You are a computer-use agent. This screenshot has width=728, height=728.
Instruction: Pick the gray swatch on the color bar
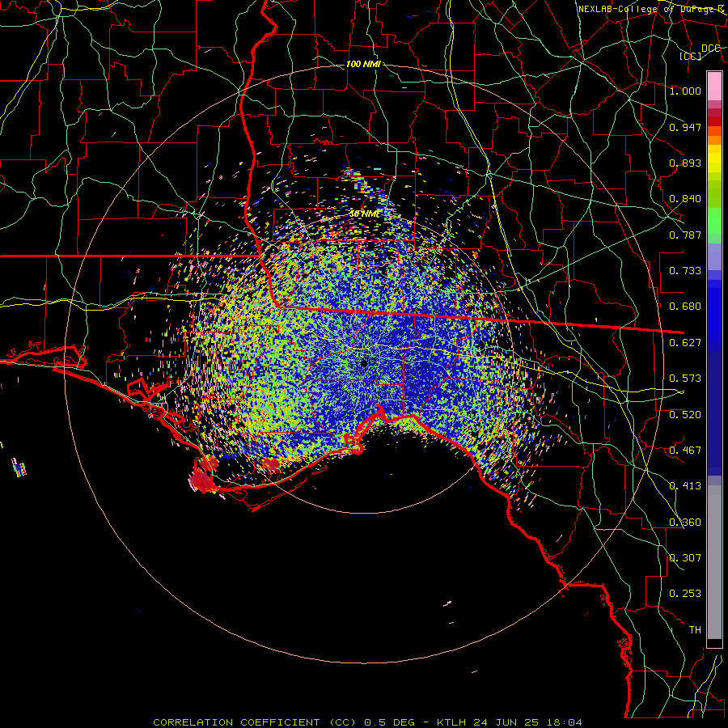point(714,562)
